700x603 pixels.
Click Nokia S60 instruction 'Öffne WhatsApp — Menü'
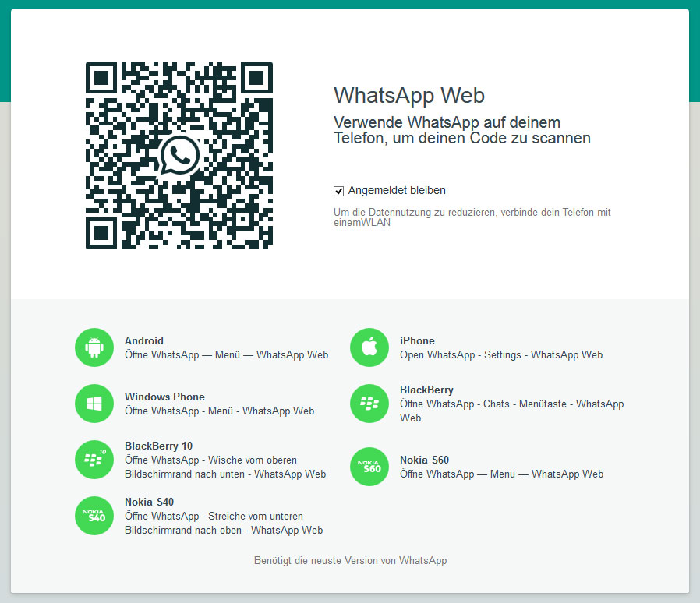pos(502,474)
